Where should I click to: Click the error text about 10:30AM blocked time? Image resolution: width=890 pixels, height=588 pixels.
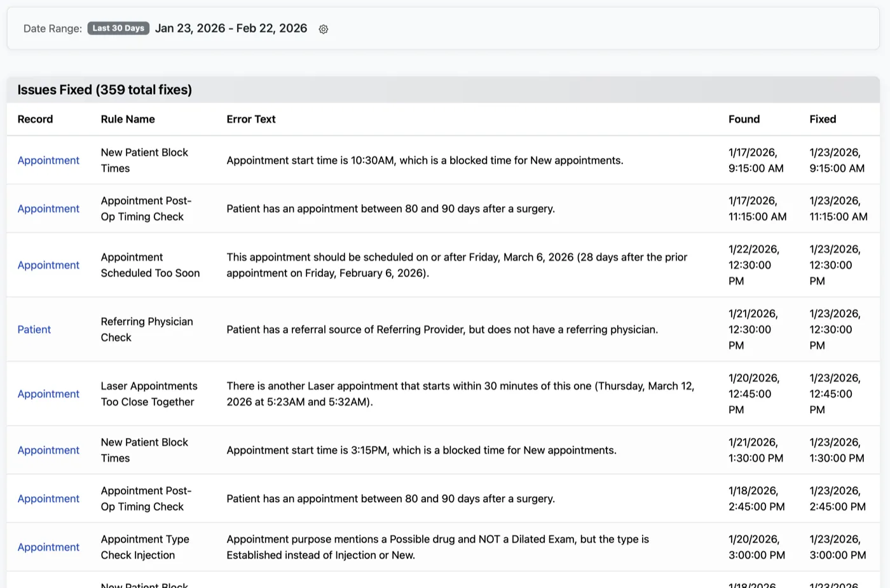point(425,160)
